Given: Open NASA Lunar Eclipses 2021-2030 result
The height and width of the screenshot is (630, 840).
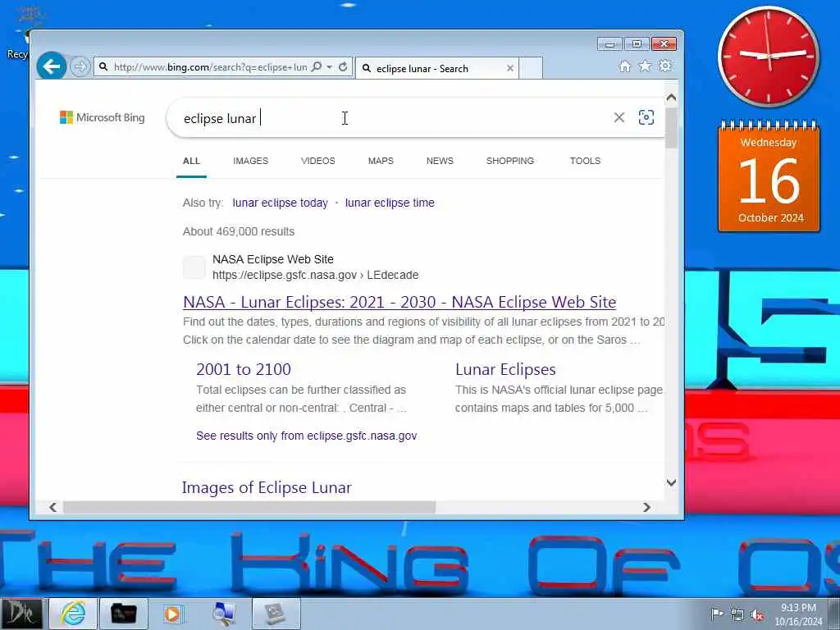Looking at the screenshot, I should (399, 302).
